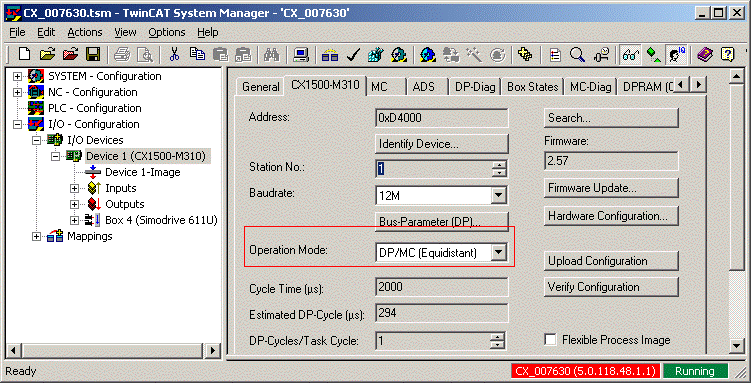This screenshot has height=383, width=751.
Task: Click the Search... button
Action: (x=611, y=118)
